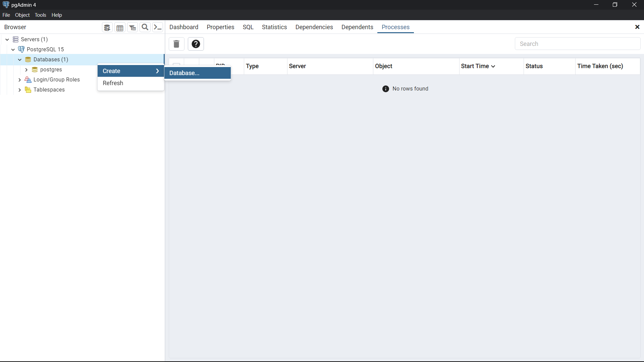Click the Start Time sort arrow
Screen dimensions: 644x362
coord(493,66)
